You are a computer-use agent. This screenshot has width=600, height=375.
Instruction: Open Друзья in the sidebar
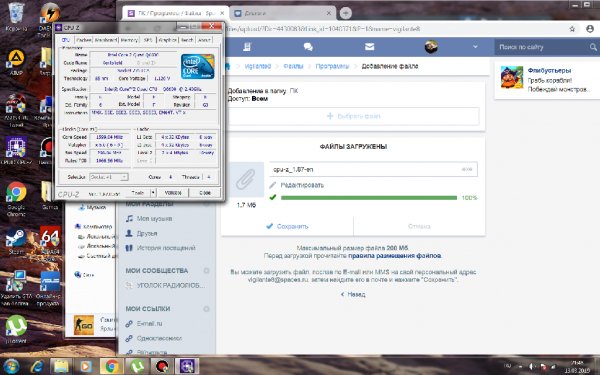click(147, 233)
